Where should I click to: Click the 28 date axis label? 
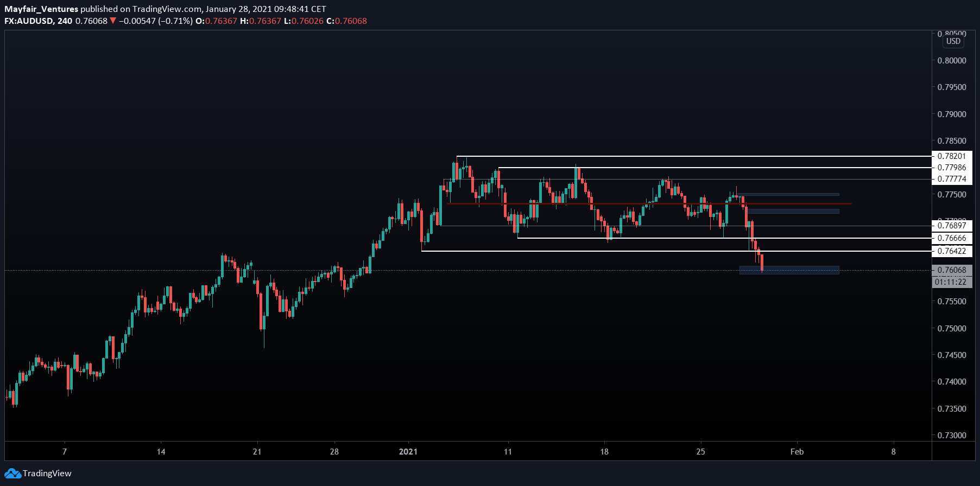(x=334, y=452)
